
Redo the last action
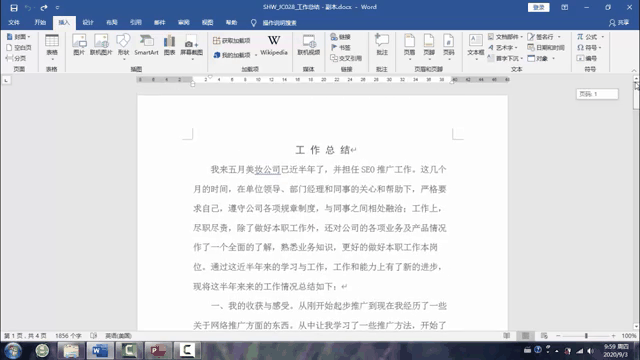pos(44,7)
